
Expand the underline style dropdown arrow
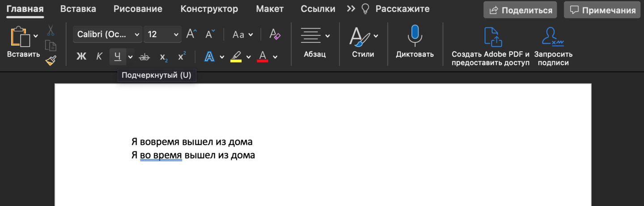(130, 57)
